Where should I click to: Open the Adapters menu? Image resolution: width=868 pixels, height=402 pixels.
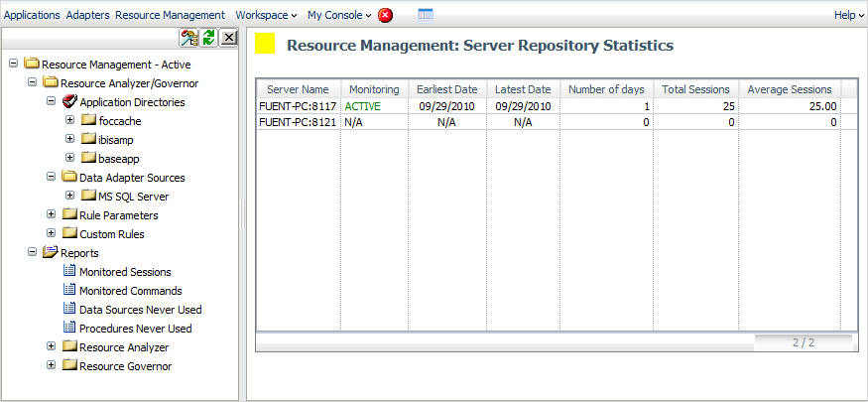click(88, 15)
